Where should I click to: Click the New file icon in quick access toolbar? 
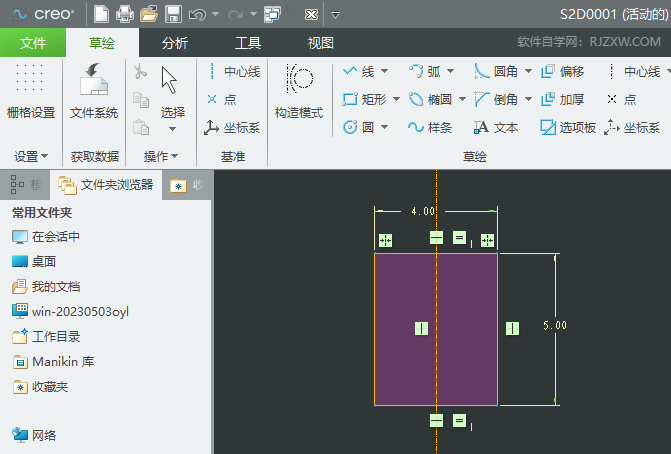pos(102,14)
